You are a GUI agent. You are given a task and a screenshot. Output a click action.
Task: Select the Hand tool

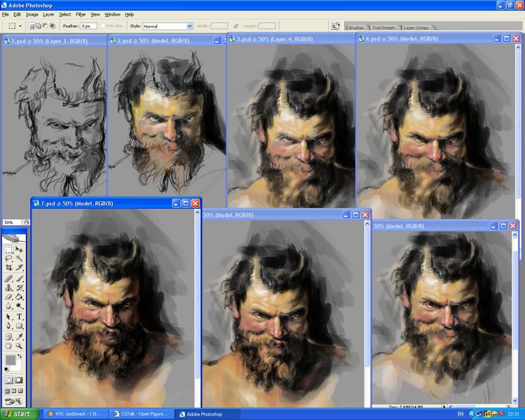pyautogui.click(x=9, y=346)
